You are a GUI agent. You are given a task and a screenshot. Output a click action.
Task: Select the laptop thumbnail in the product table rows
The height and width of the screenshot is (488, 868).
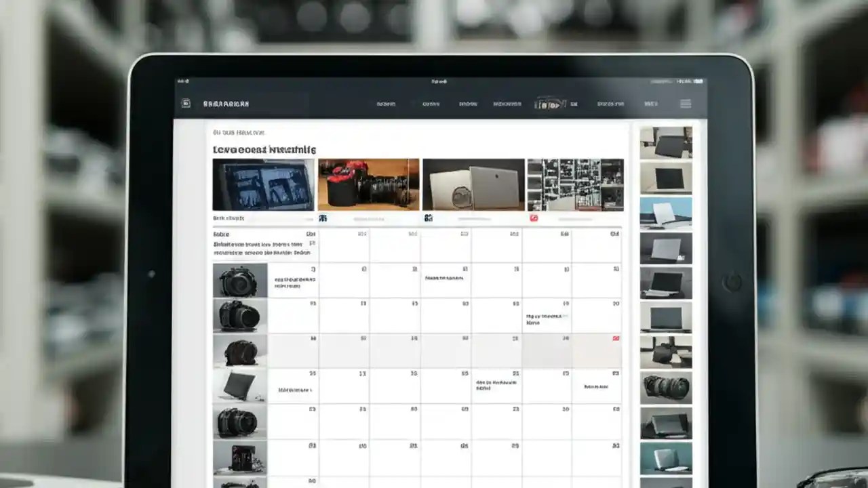[239, 383]
